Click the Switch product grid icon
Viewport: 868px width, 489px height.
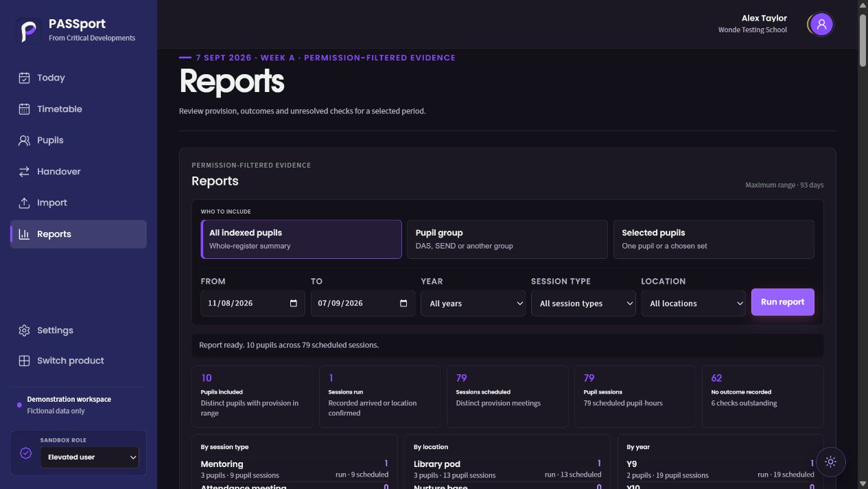24,361
